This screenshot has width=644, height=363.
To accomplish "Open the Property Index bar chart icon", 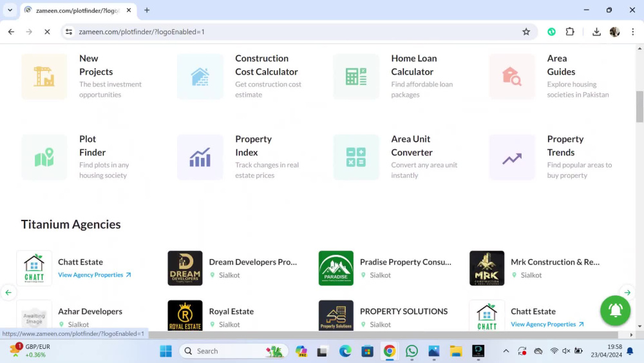I will coord(200,157).
